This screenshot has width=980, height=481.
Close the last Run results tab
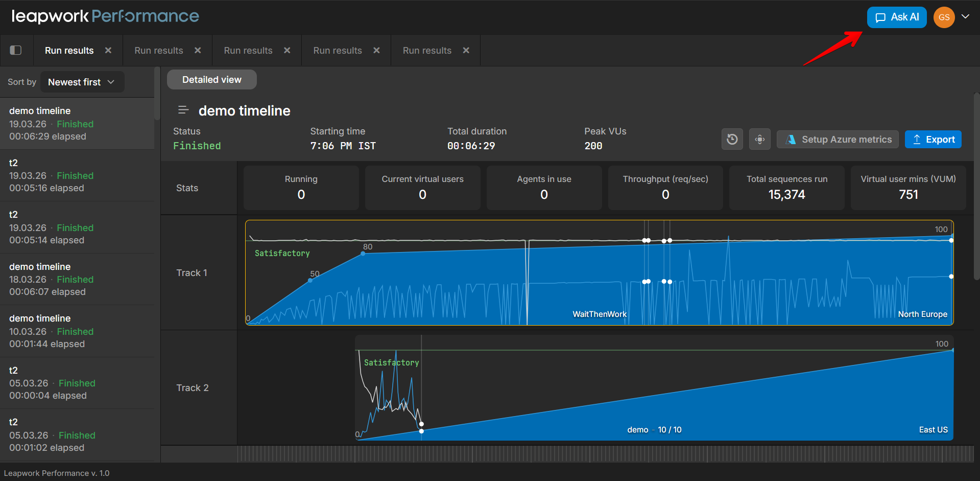(x=466, y=50)
